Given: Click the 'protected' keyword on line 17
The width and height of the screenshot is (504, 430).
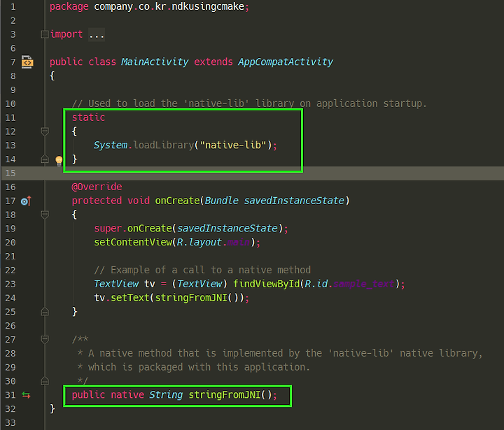Looking at the screenshot, I should click(97, 201).
